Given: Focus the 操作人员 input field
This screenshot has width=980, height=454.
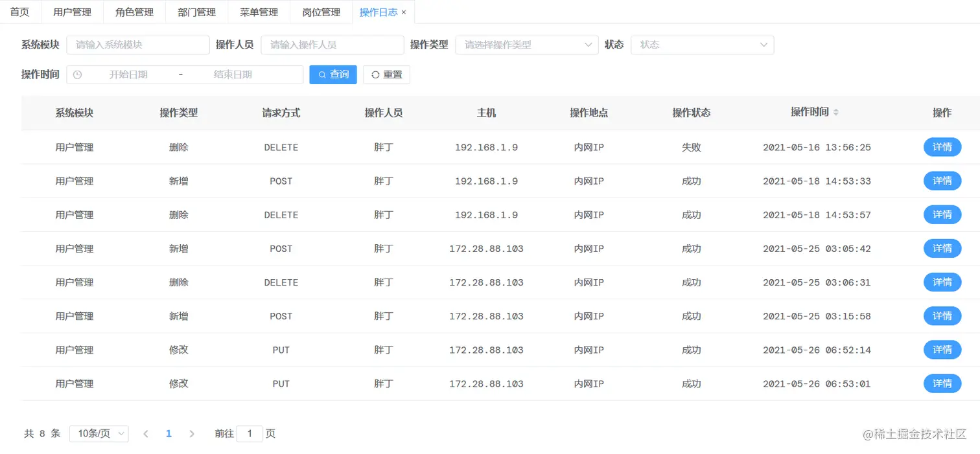Looking at the screenshot, I should click(332, 45).
